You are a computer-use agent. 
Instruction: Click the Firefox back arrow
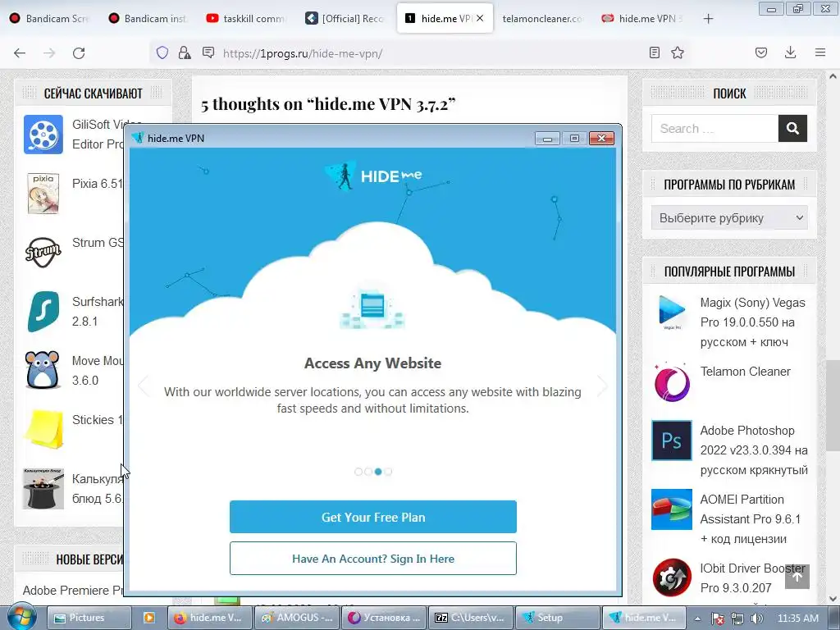(20, 53)
